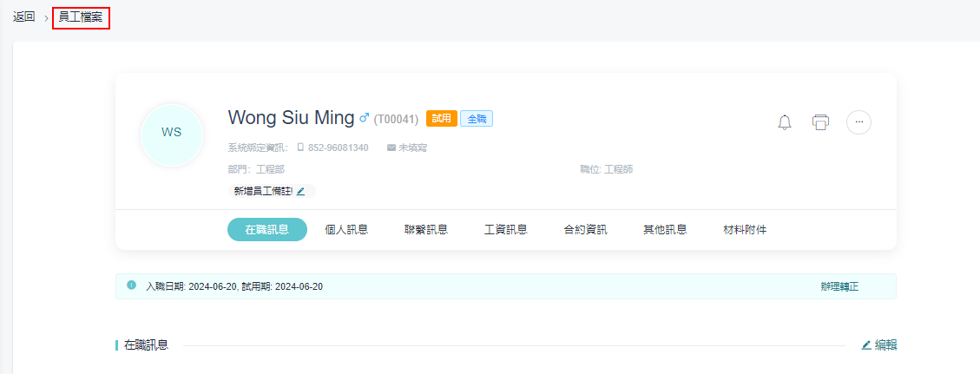Click the male gender symbol icon
980x374 pixels.
click(x=365, y=118)
